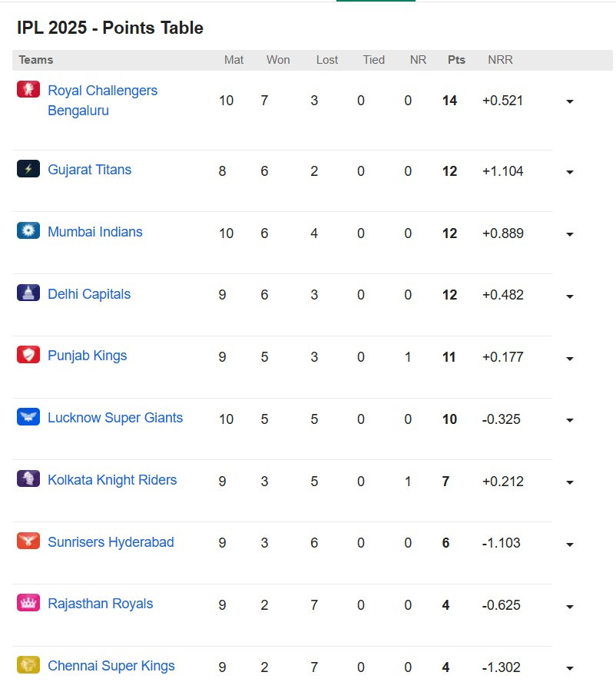The width and height of the screenshot is (616, 682).
Task: Click the Royal Challengers Bengaluru team logo
Action: click(28, 89)
